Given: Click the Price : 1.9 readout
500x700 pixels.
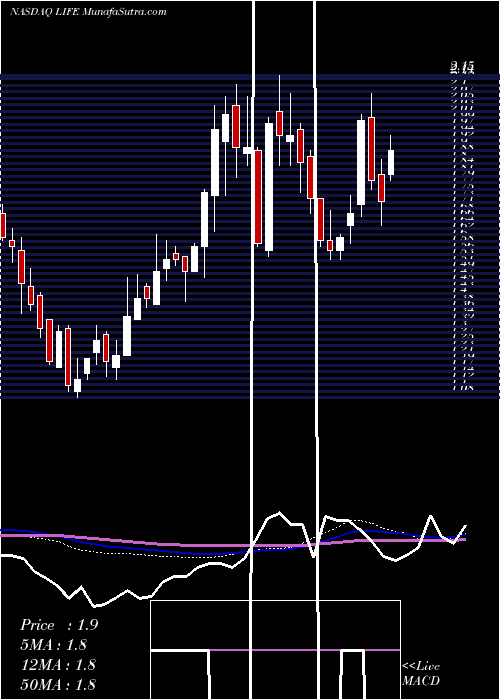Looking at the screenshot, I should (x=59, y=625).
